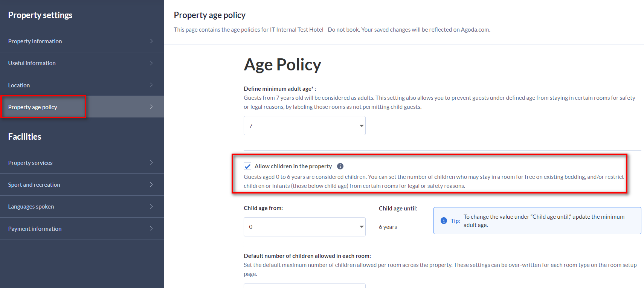Navigate to Payment information

82,229
